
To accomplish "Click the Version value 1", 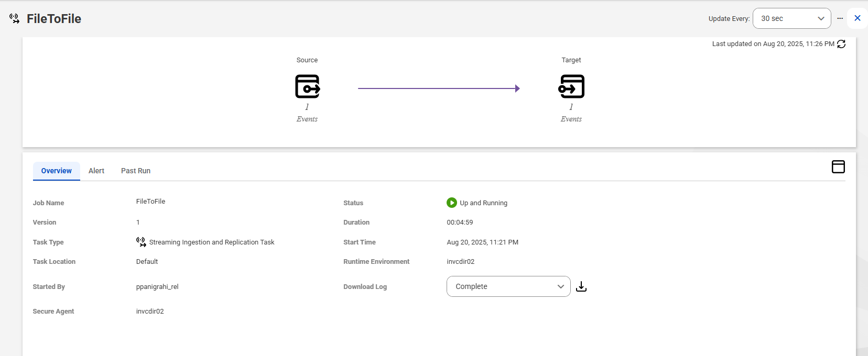I will click(x=138, y=222).
